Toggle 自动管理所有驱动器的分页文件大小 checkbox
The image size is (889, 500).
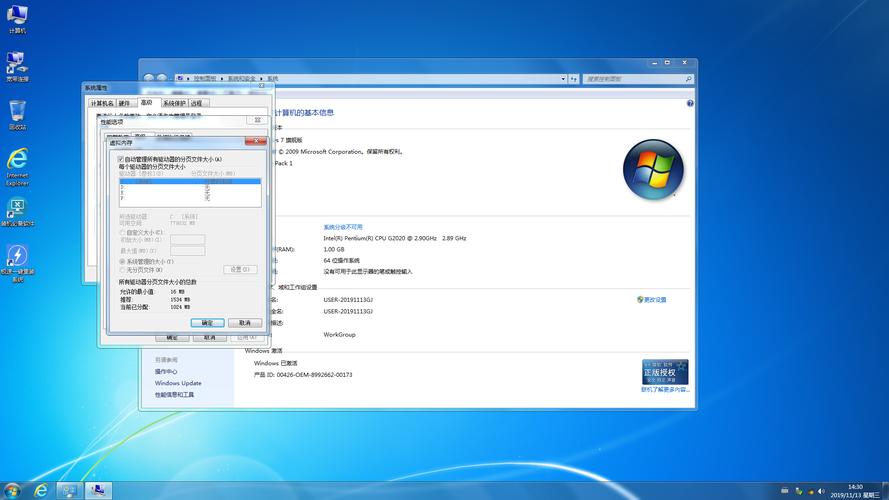coord(121,159)
